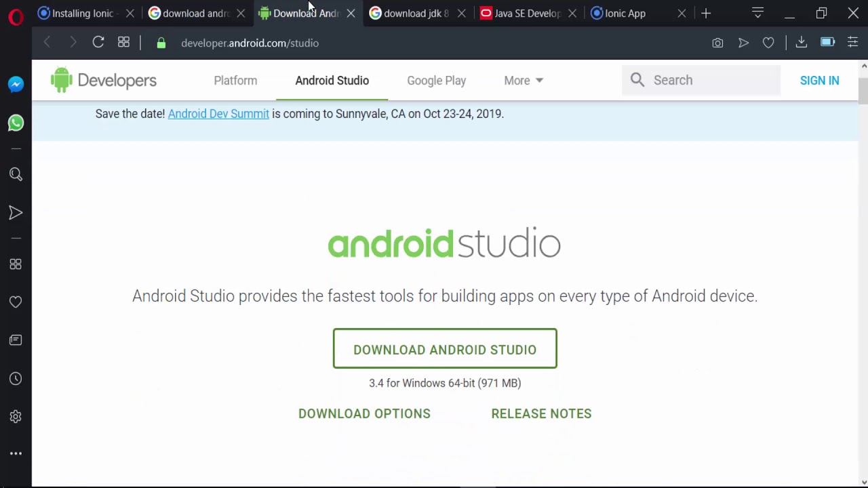
Task: Open the sidebar search icon
Action: pyautogui.click(x=16, y=175)
